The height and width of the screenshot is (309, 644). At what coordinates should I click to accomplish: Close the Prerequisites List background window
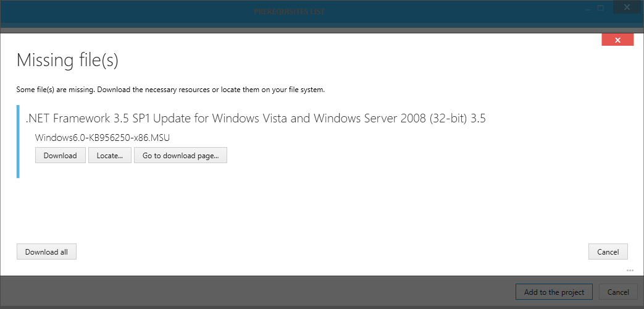coord(628,9)
